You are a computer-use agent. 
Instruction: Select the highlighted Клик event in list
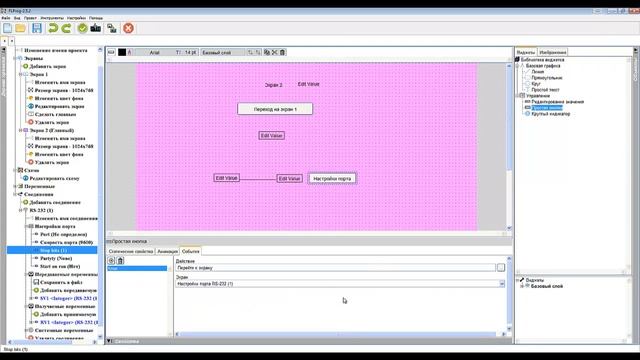[137, 268]
